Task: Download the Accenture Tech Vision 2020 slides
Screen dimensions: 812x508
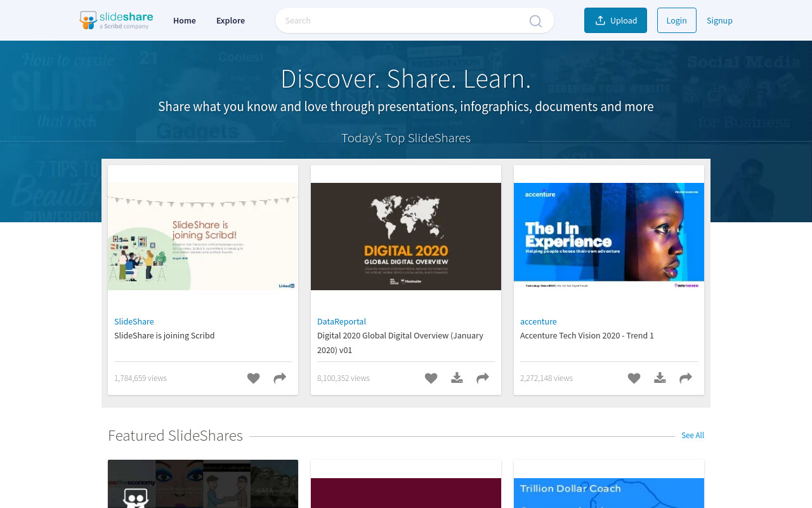Action: [x=660, y=378]
